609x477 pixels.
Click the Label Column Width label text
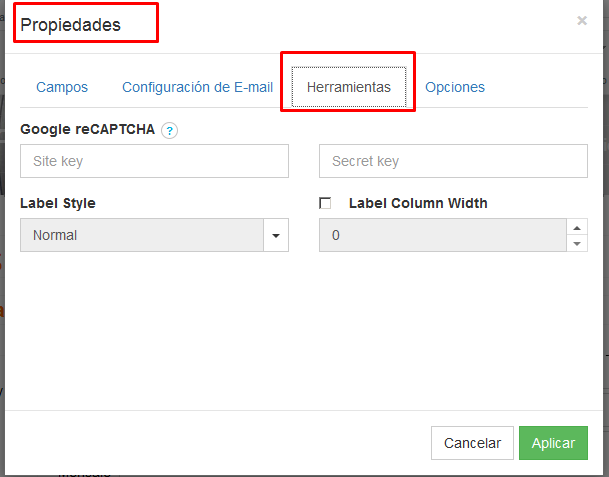pos(418,203)
